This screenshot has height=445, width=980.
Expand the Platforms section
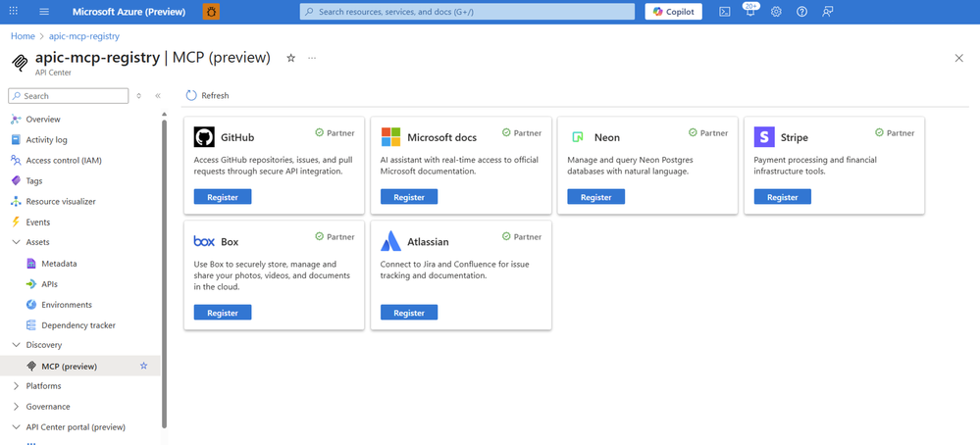click(x=17, y=386)
